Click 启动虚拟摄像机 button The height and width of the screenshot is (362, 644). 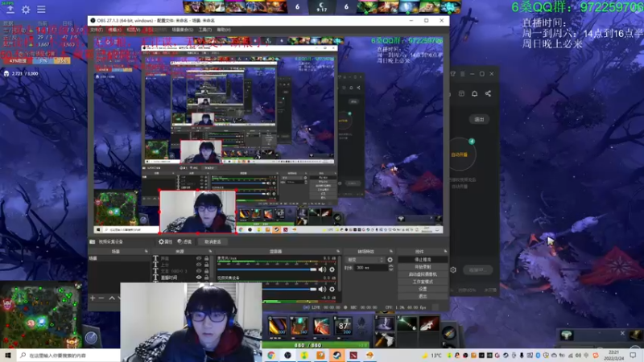coord(423,274)
